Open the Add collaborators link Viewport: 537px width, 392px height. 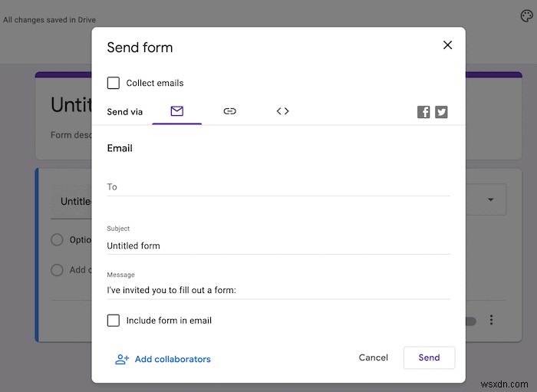(x=173, y=359)
